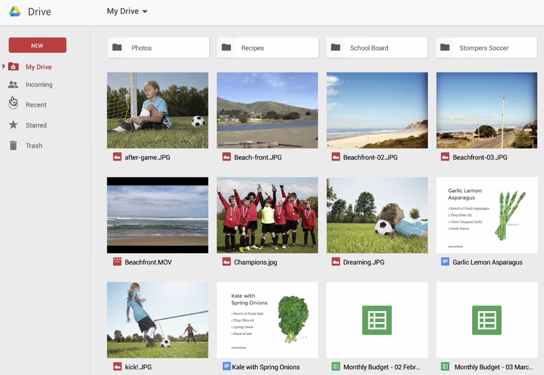Click the Photos folder icon
544x375 pixels.
[117, 47]
